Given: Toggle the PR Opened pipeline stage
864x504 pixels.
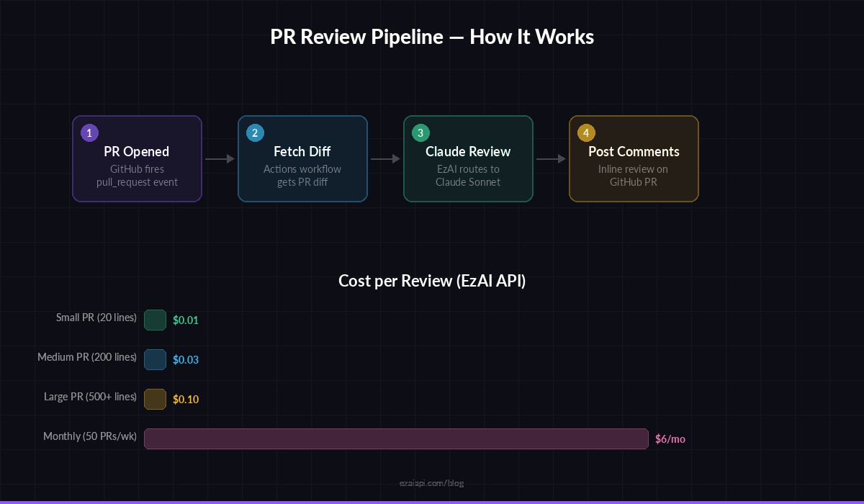Looking at the screenshot, I should click(x=137, y=158).
